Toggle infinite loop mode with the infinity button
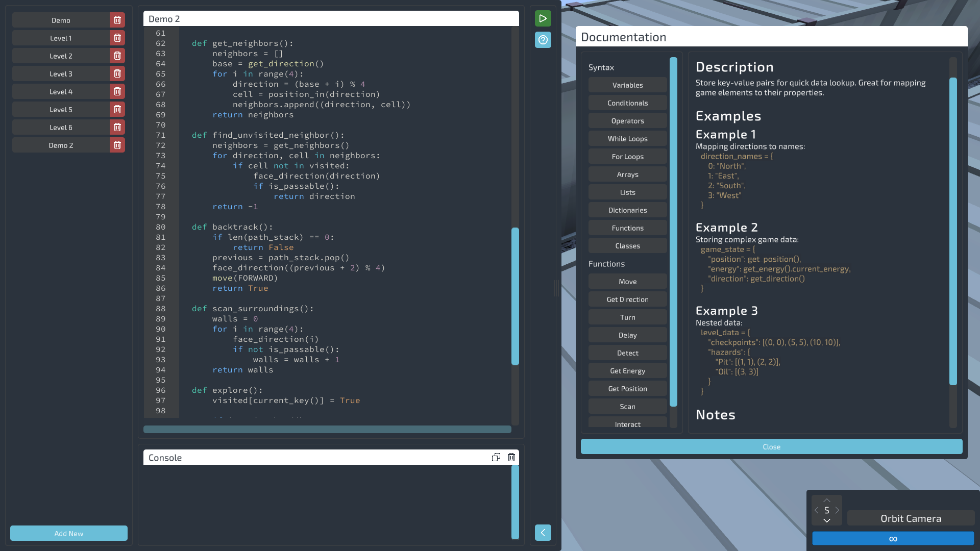Viewport: 980px width, 551px height. [892, 538]
